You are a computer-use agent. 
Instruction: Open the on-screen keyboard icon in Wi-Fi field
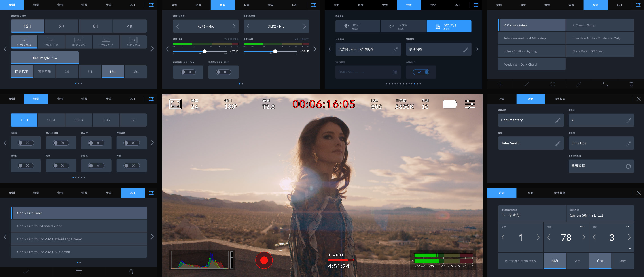[x=395, y=72]
